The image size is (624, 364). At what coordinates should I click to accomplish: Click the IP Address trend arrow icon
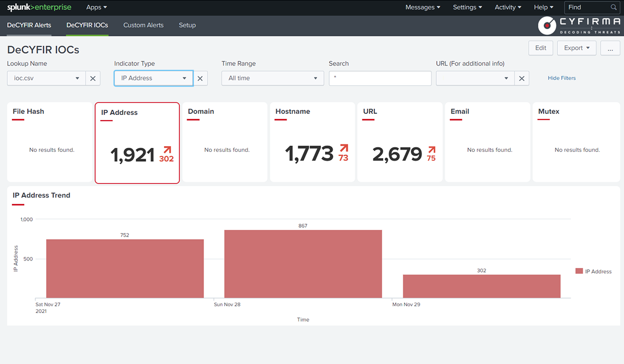click(x=167, y=149)
